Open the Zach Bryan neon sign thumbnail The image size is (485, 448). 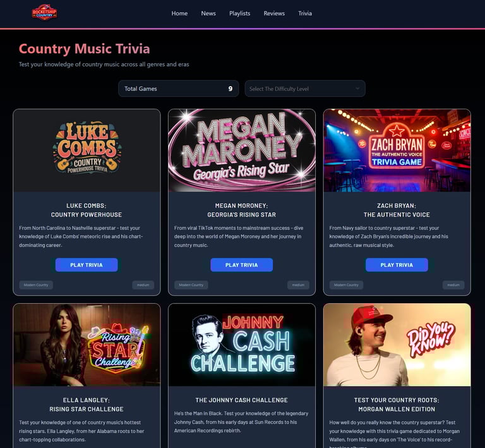(x=397, y=150)
